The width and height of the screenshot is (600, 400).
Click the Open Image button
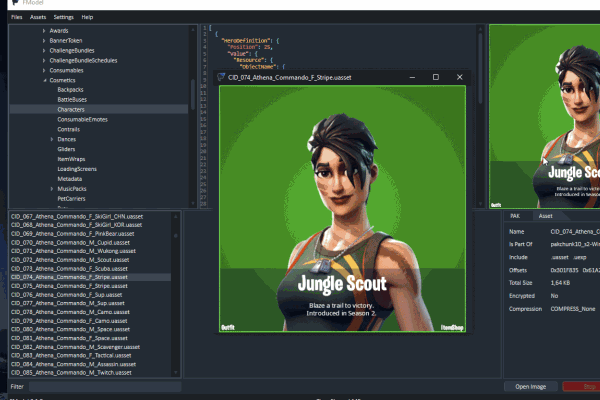[530, 385]
